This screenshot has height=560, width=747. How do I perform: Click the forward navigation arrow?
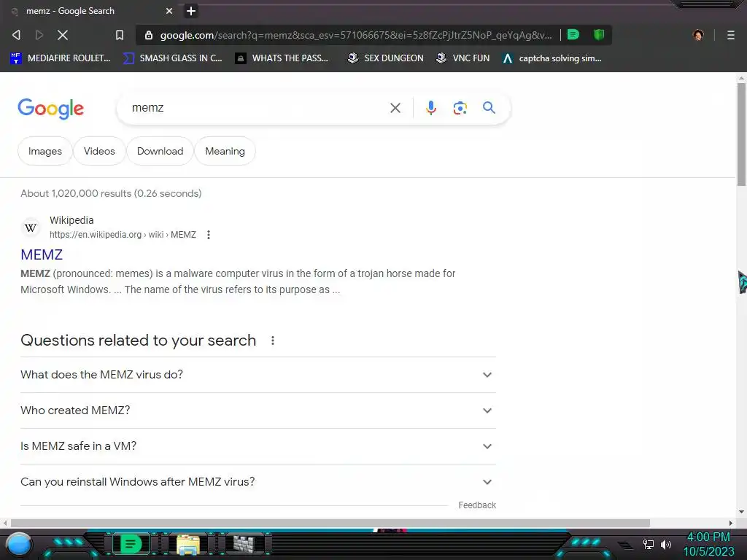(x=39, y=35)
